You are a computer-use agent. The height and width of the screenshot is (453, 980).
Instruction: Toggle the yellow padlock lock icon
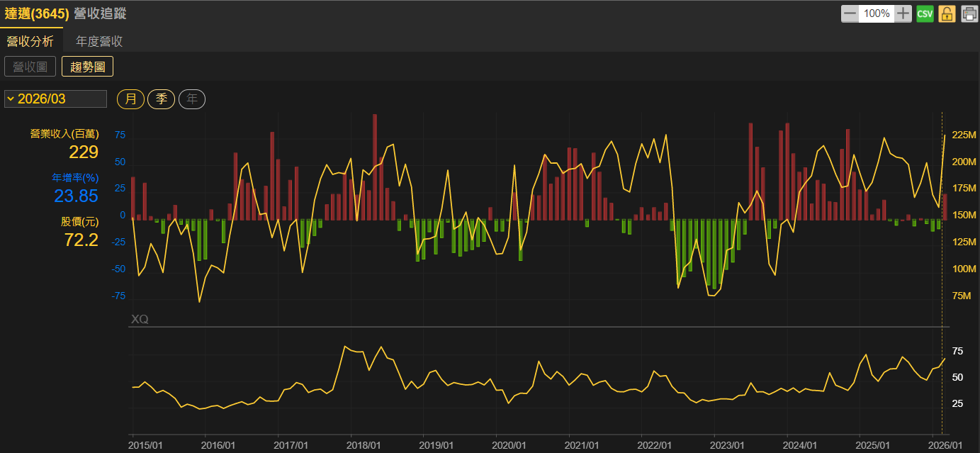[947, 13]
